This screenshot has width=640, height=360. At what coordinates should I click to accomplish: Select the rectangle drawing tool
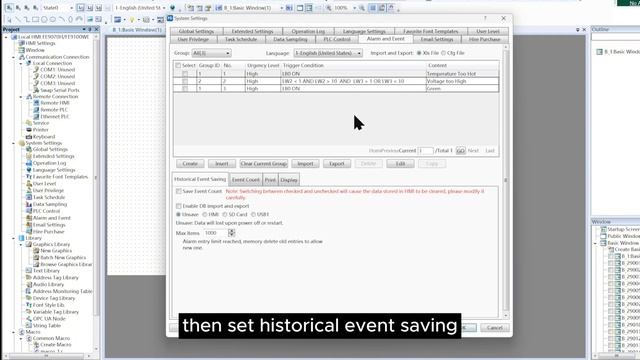[36, 19]
